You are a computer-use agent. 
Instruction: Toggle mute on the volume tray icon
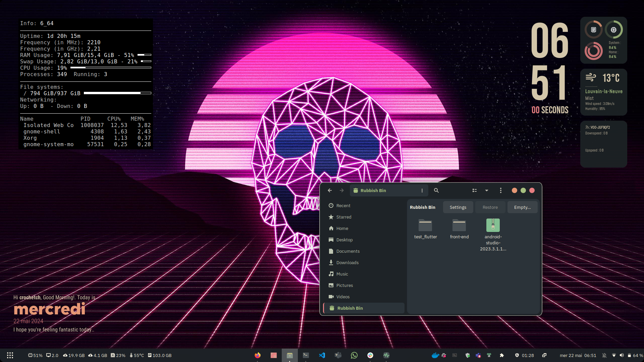[621, 355]
